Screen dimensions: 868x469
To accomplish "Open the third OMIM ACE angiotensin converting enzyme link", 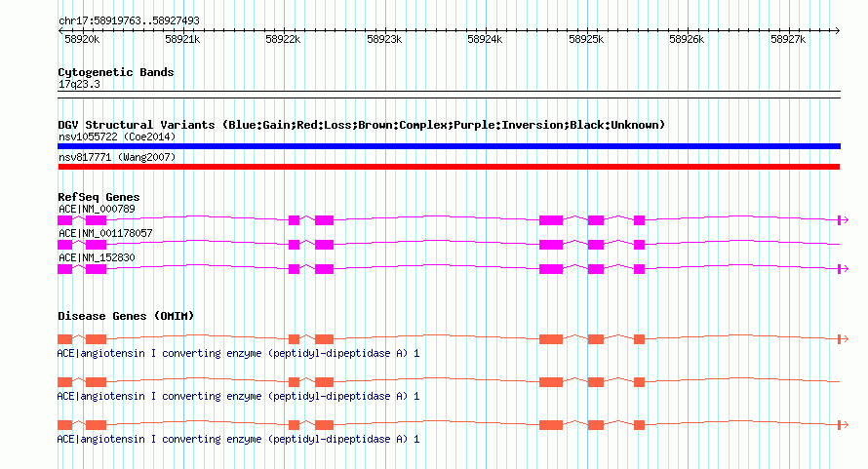I will (238, 439).
